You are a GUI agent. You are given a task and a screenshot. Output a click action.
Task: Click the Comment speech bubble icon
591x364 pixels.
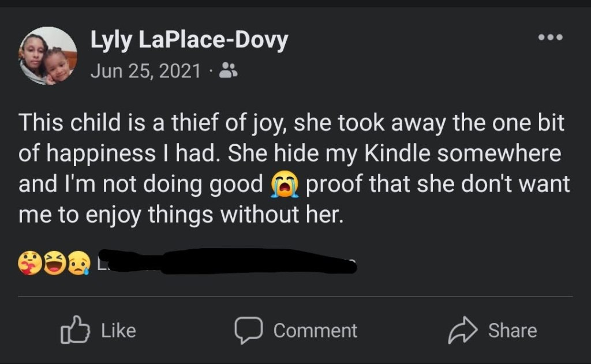point(248,330)
